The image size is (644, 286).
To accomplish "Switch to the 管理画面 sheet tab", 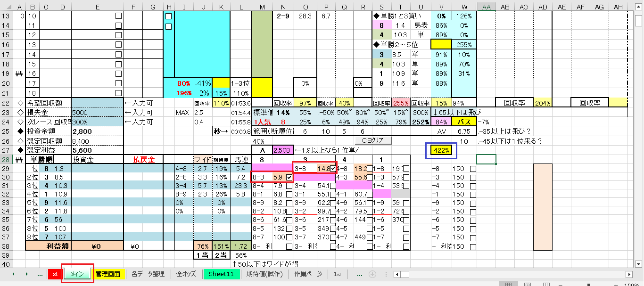I will [x=107, y=274].
